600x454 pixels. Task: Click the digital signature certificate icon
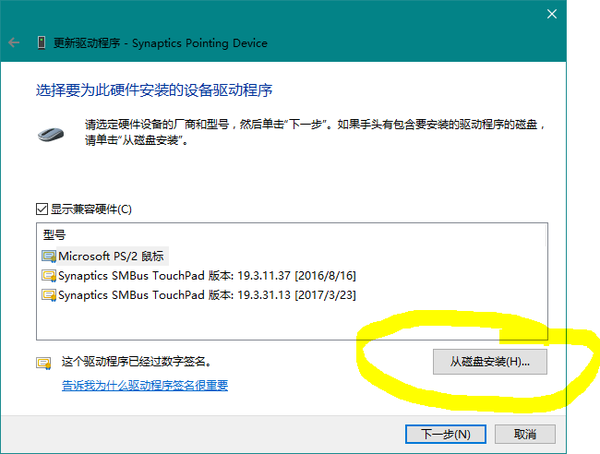(44, 363)
